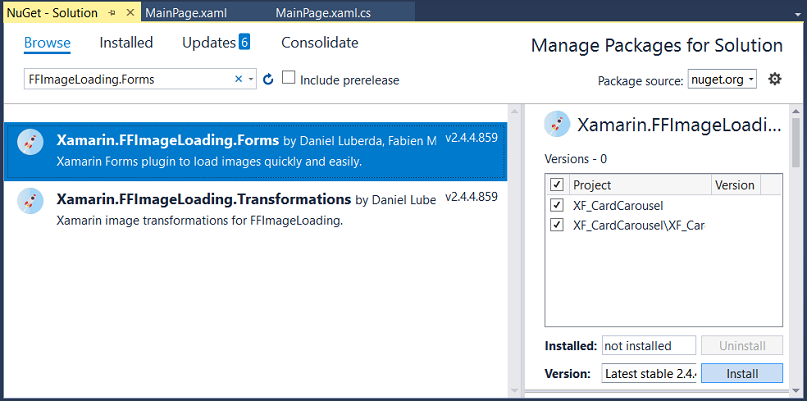807x401 pixels.
Task: Enable Include prerelease checkbox
Action: coord(289,78)
